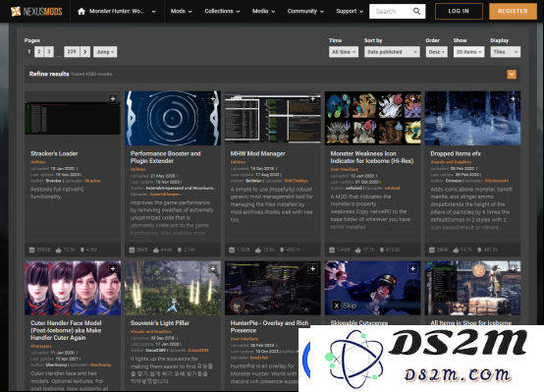The height and width of the screenshot is (392, 544).
Task: Open the Support menu
Action: 350,11
